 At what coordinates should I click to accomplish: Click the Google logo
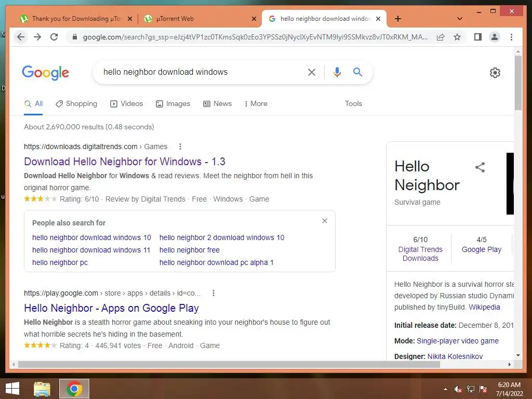[x=46, y=73]
